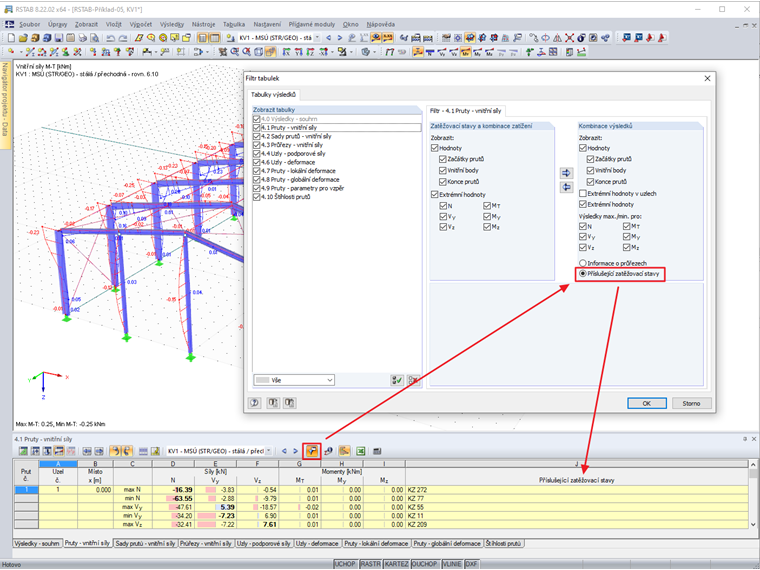This screenshot has height=570, width=760.
Task: Click the check-all tables icon
Action: pos(397,380)
